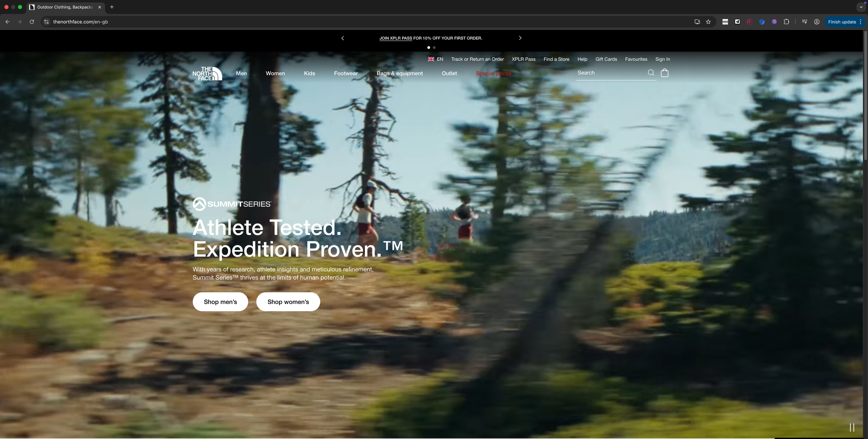This screenshot has height=439, width=868.
Task: Open Chrome profile avatar icon
Action: (817, 22)
